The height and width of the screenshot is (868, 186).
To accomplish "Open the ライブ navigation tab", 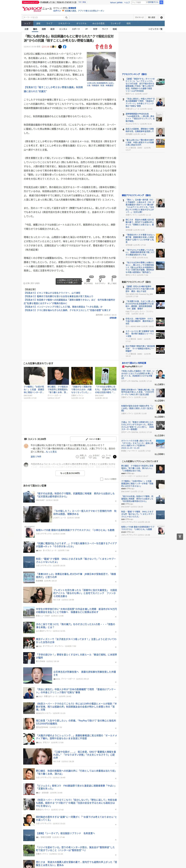I will tap(49, 24).
